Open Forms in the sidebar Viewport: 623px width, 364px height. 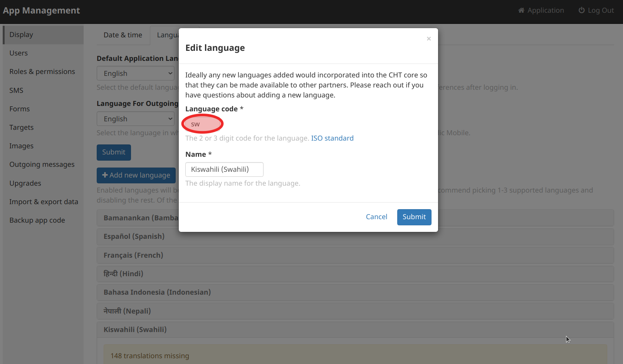pos(43,109)
